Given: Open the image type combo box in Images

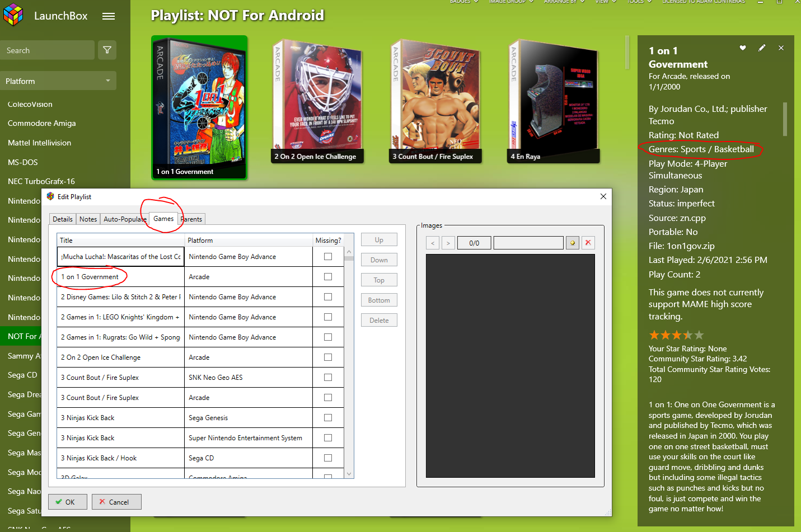Looking at the screenshot, I should coord(528,243).
